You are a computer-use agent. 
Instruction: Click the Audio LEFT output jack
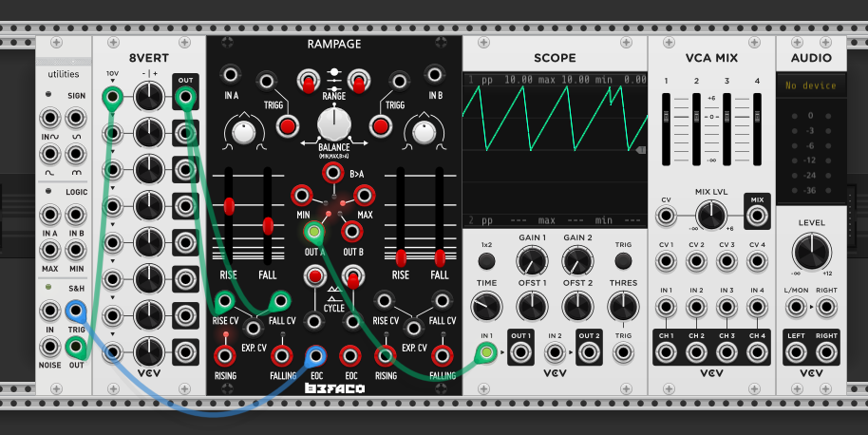796,352
